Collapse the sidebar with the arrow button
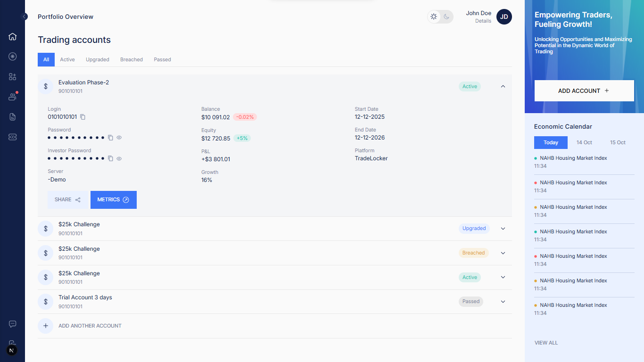Viewport: 644px width, 362px height. (x=25, y=16)
